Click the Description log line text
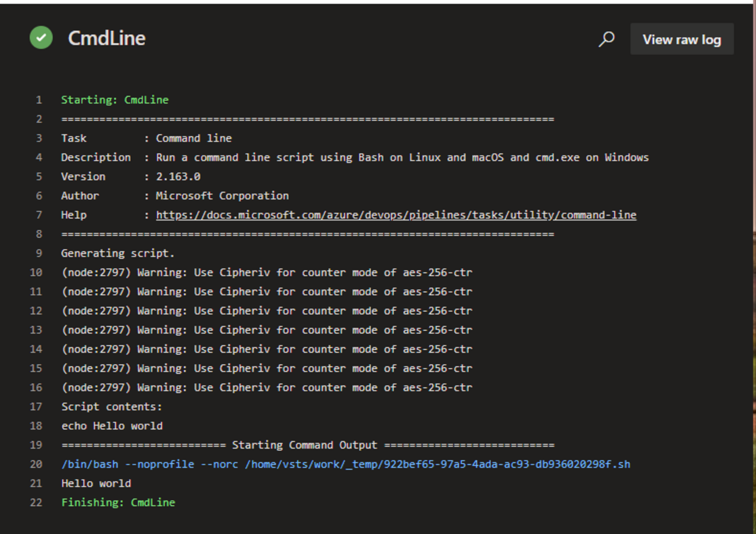Screen dimensions: 756x534 coord(355,158)
